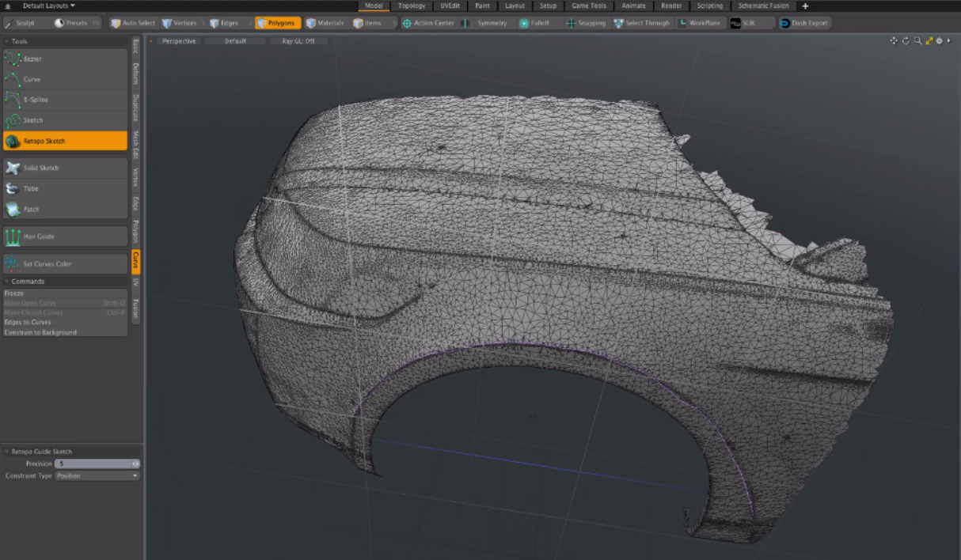Image resolution: width=961 pixels, height=560 pixels.
Task: Open the Deform vertical tab
Action: pos(136,74)
